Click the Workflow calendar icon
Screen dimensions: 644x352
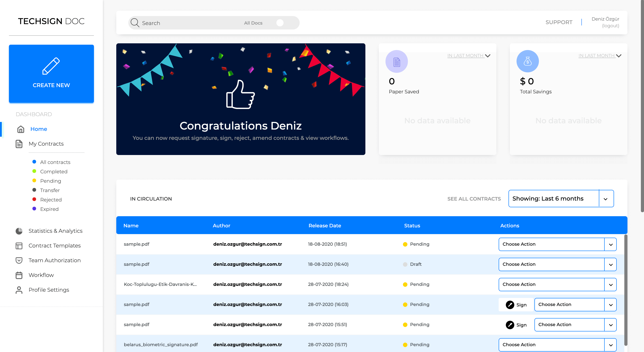[19, 275]
